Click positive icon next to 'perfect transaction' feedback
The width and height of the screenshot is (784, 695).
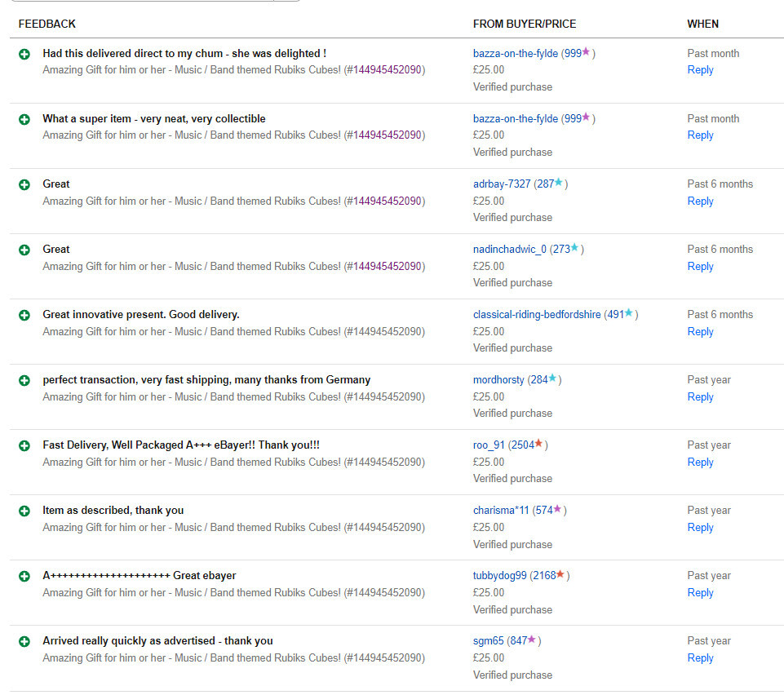coord(24,380)
